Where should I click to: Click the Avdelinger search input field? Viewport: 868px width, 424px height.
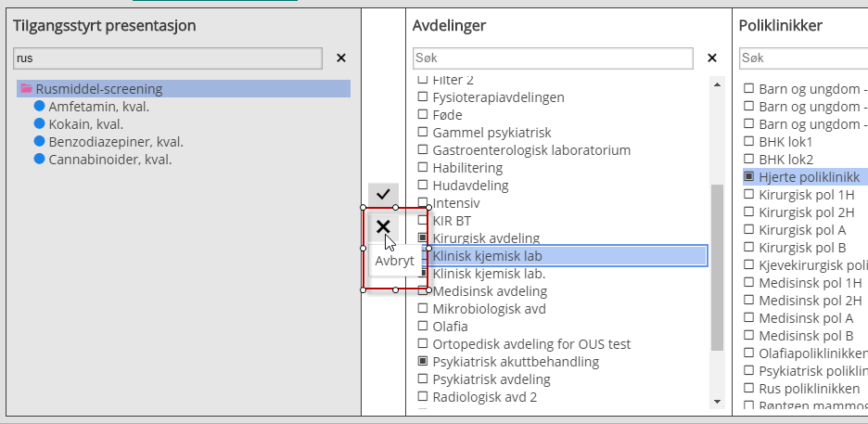553,58
